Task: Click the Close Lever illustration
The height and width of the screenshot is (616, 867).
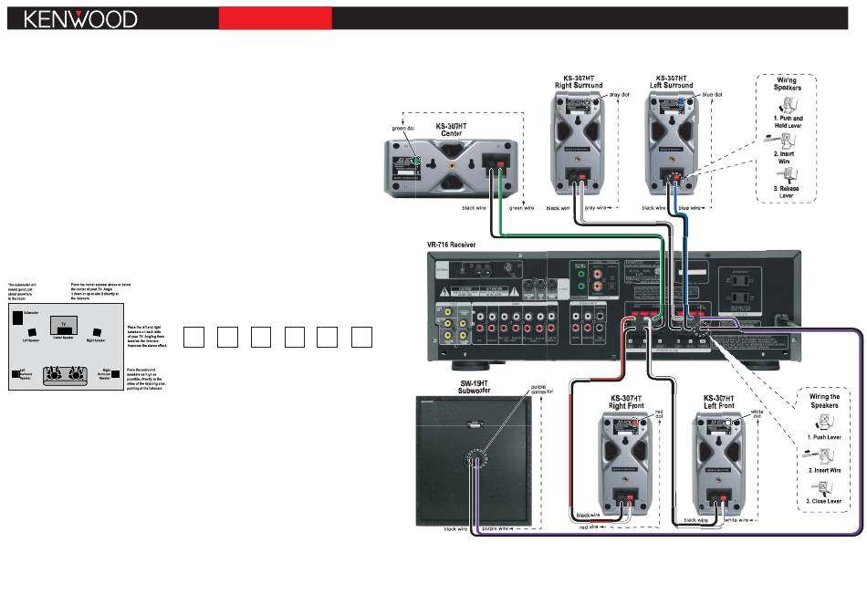Action: pyautogui.click(x=822, y=488)
